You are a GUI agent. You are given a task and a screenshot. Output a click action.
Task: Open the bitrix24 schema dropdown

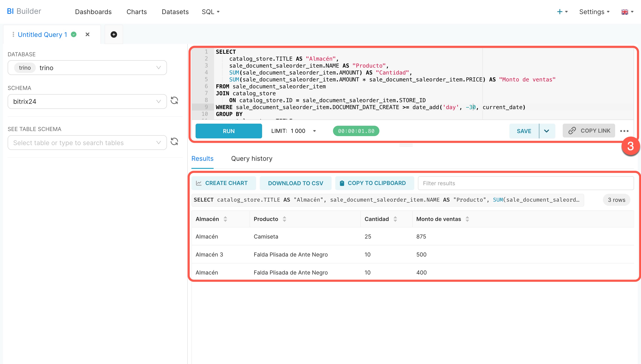(158, 101)
